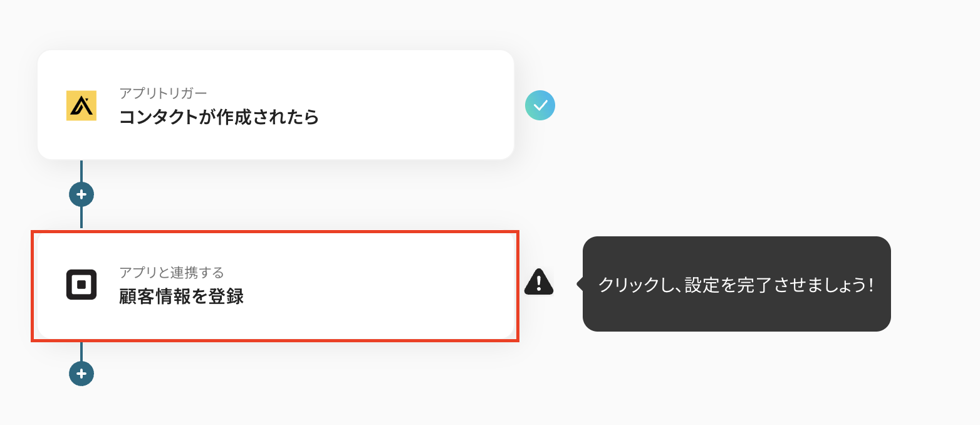Viewport: 980px width, 425px height.
Task: Click the アプリと連携する label
Action: point(171,272)
